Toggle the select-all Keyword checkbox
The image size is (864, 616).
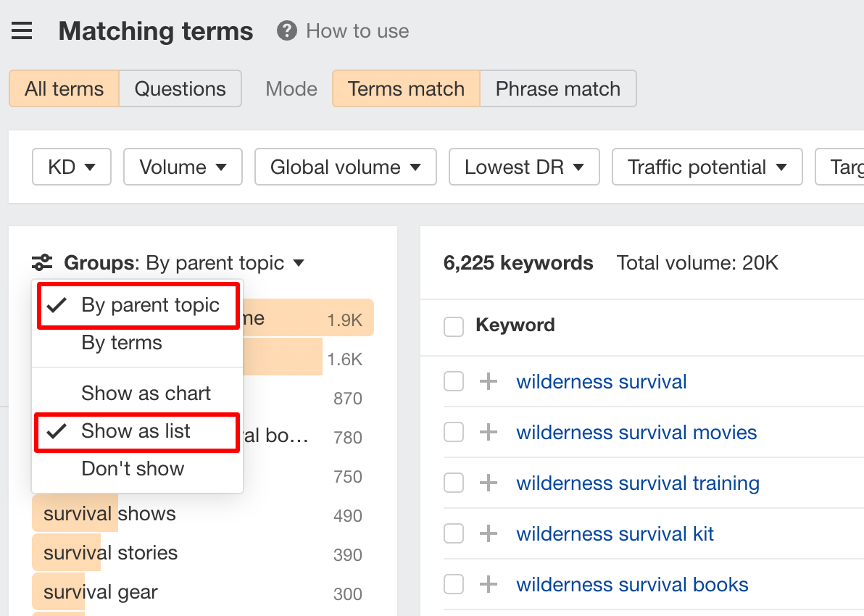[454, 326]
